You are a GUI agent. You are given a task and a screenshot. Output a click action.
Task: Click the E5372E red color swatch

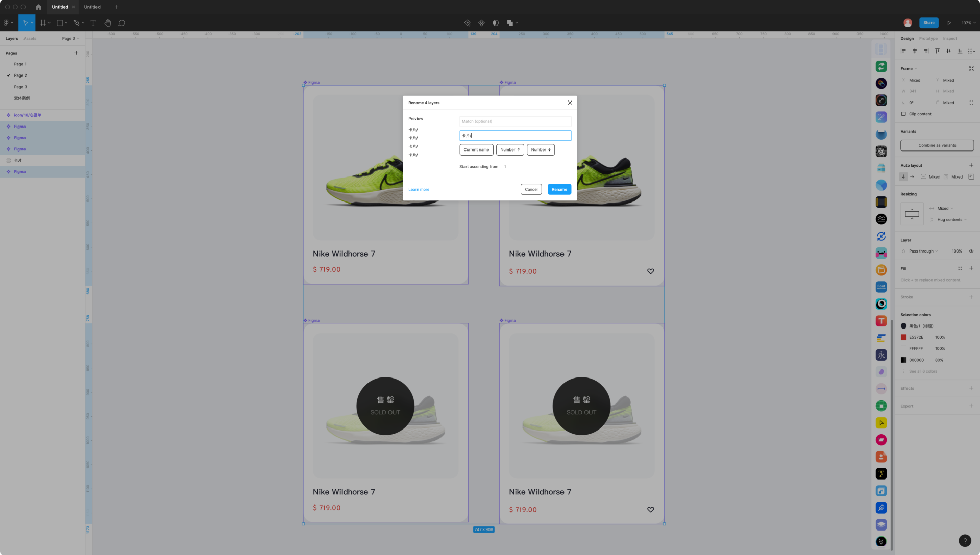(903, 338)
